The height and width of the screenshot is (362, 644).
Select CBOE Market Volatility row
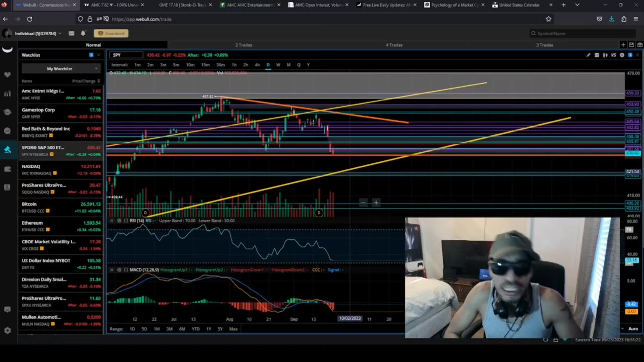[61, 245]
